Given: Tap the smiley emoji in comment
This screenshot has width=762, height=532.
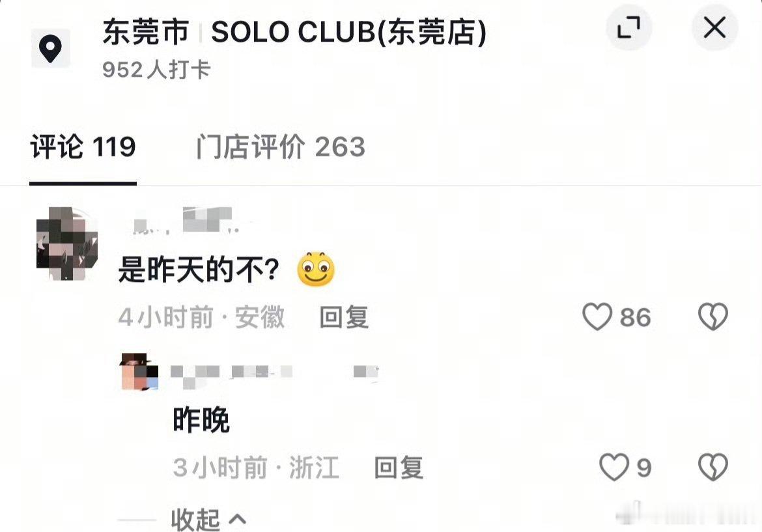Looking at the screenshot, I should [x=316, y=269].
